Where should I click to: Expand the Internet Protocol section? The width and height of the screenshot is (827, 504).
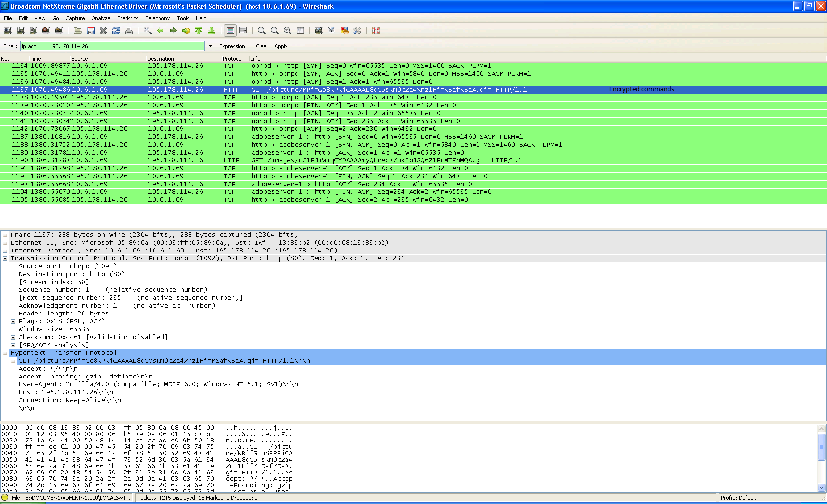point(5,251)
